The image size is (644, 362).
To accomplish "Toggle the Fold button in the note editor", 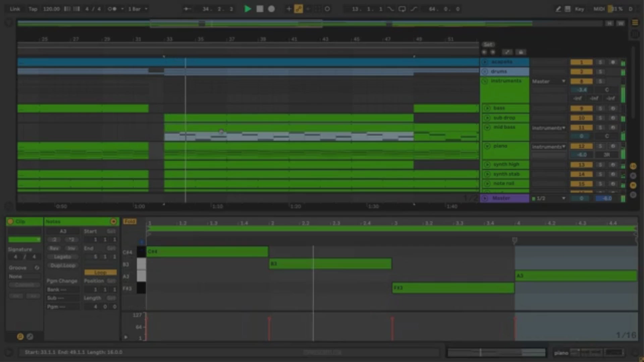I will click(130, 222).
